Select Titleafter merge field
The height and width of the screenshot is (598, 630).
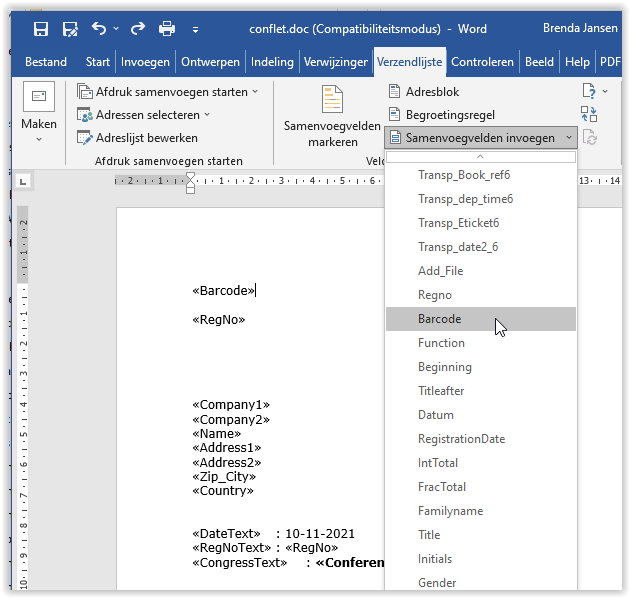[x=481, y=391]
